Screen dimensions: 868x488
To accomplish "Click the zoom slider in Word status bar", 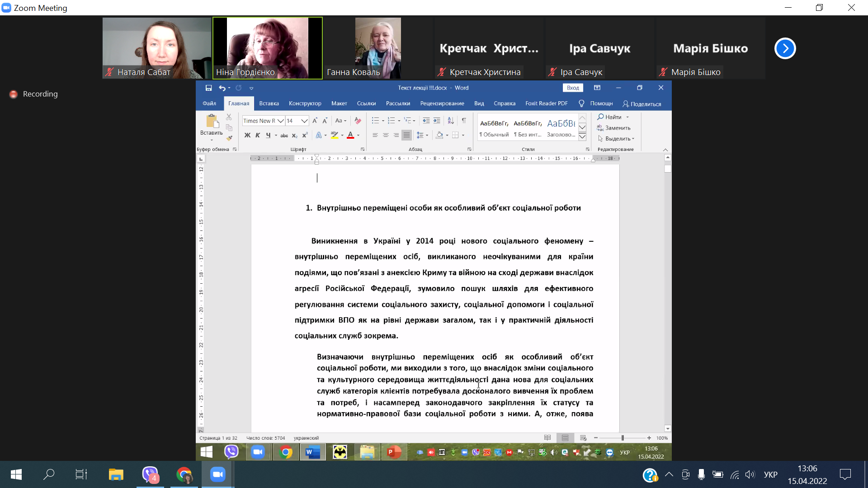I will coord(623,438).
